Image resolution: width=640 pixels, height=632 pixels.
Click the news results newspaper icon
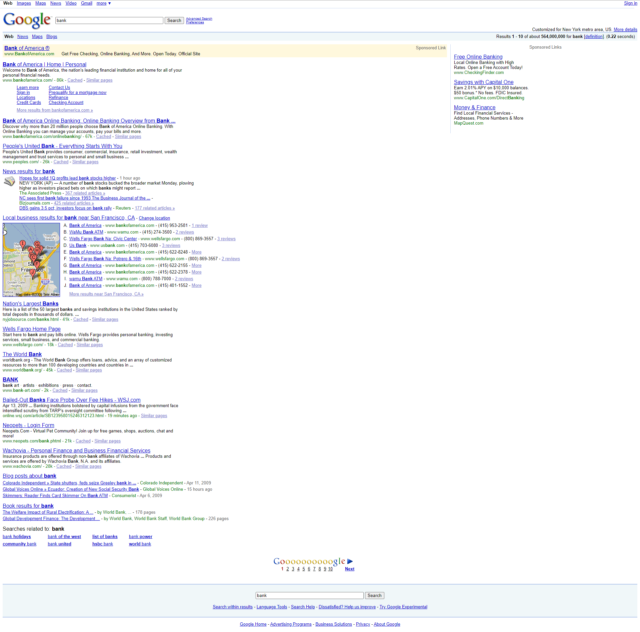coord(9,181)
